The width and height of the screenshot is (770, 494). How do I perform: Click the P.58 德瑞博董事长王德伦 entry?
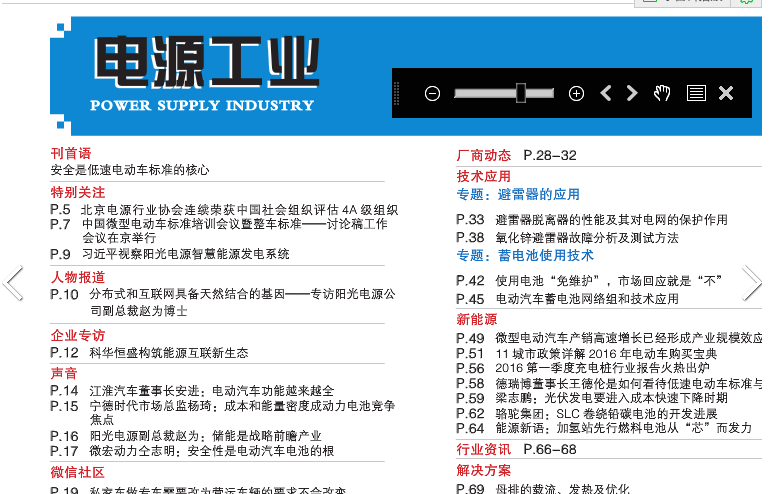[x=609, y=383]
